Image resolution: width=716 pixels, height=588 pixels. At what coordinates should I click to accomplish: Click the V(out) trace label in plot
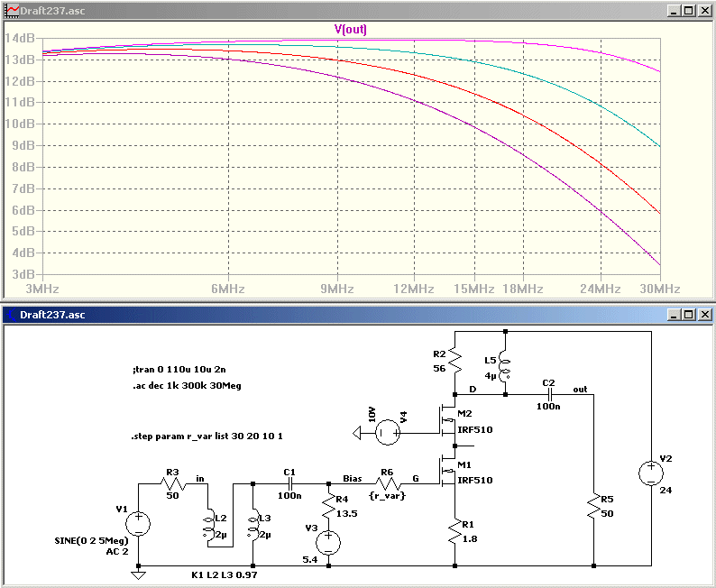(350, 30)
